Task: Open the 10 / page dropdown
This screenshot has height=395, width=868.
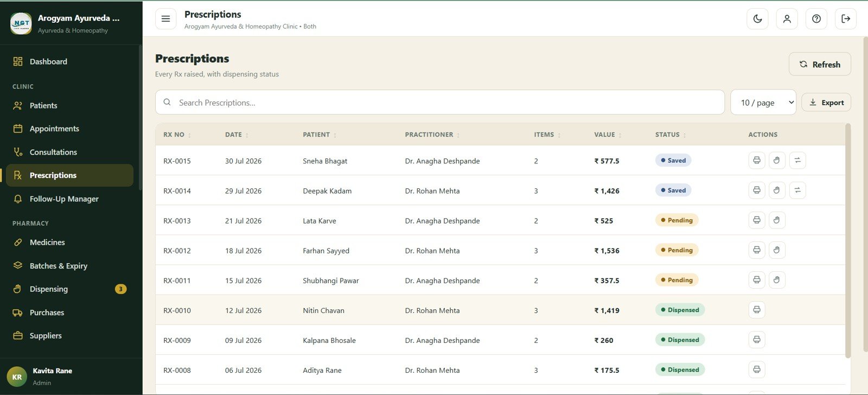Action: pyautogui.click(x=763, y=102)
